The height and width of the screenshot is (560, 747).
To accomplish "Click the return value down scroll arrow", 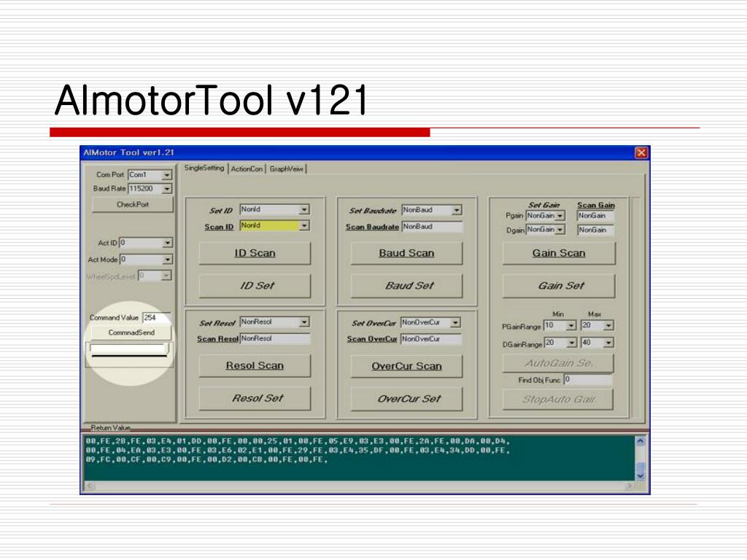I will point(640,475).
